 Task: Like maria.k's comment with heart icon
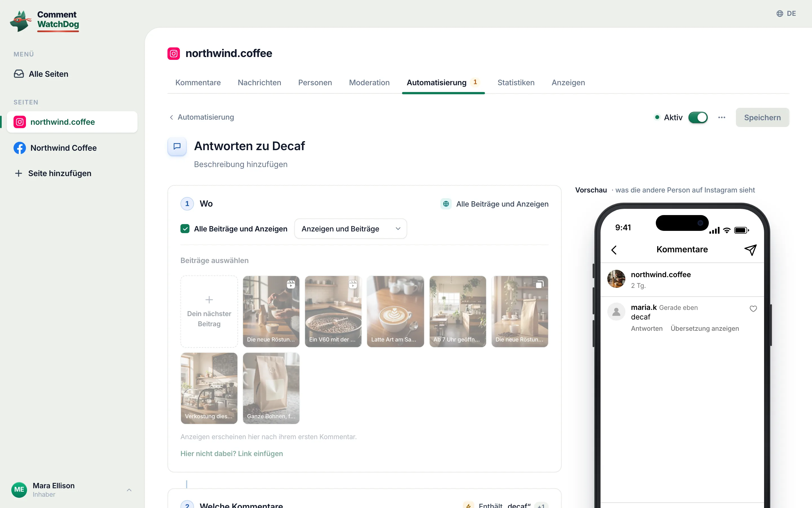pyautogui.click(x=753, y=308)
